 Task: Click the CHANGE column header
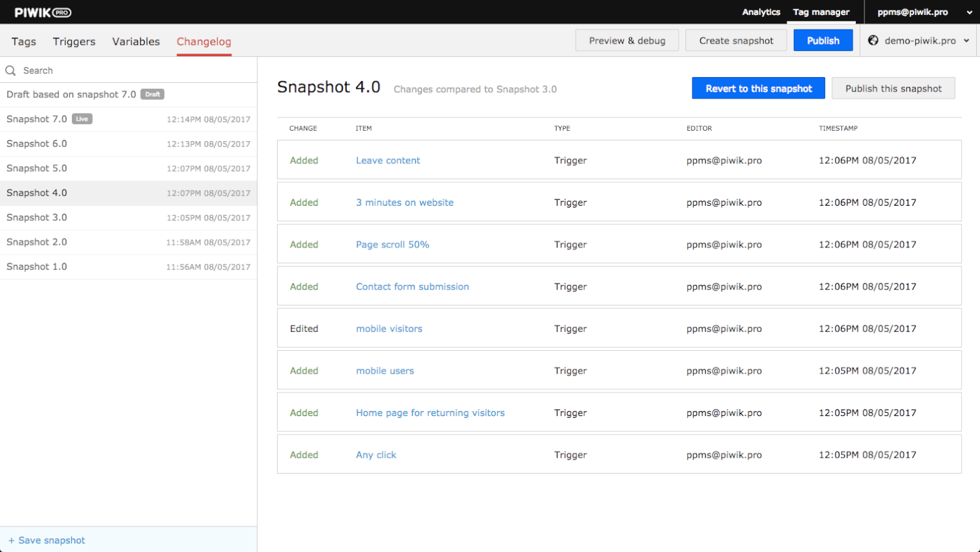click(303, 129)
